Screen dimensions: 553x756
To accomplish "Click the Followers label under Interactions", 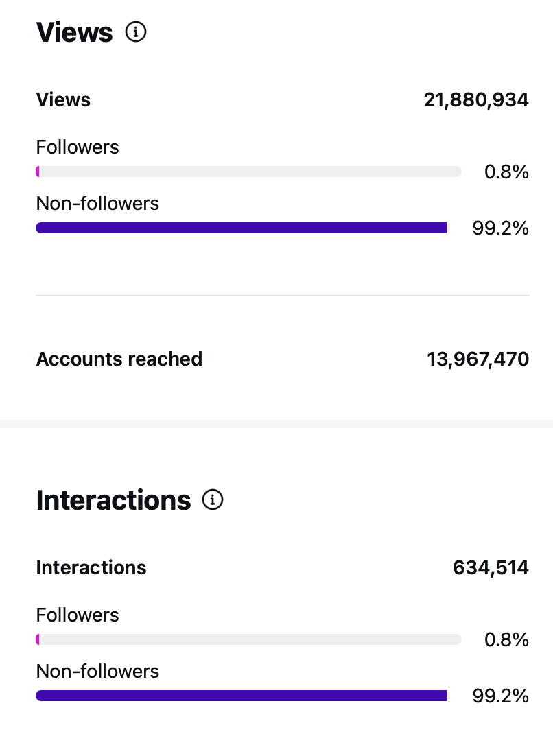I will pos(77,615).
